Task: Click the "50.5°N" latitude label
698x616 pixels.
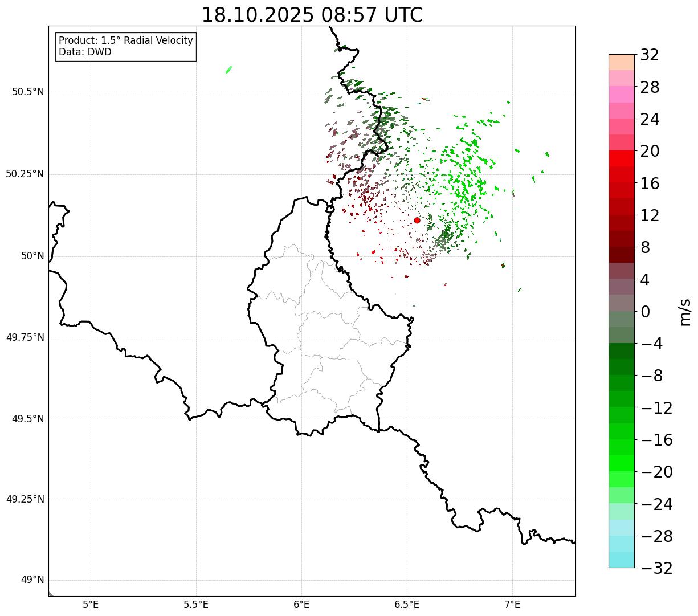Action: pos(28,92)
